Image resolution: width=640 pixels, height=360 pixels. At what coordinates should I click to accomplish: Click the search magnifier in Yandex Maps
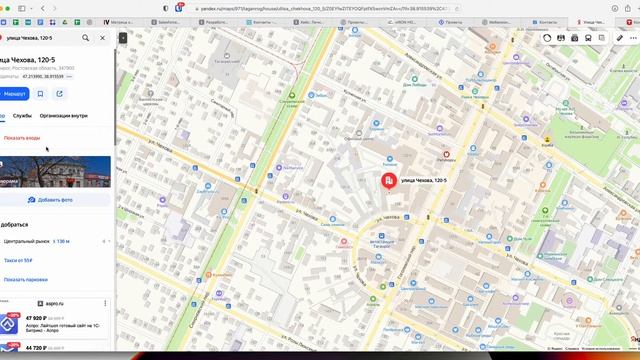85,38
